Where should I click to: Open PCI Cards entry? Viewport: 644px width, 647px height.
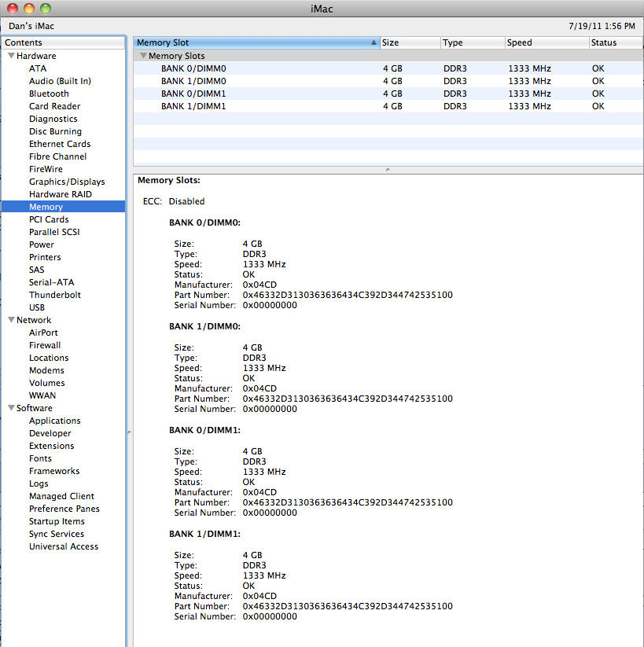[49, 219]
